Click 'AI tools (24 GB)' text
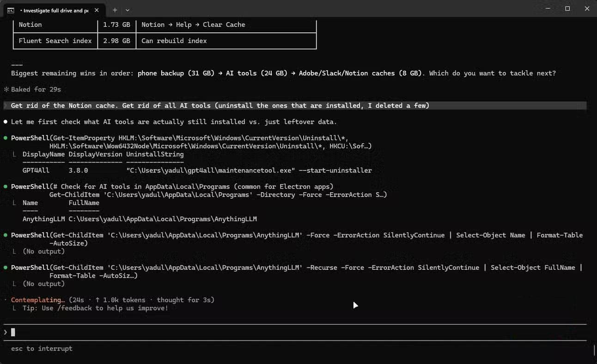Image resolution: width=597 pixels, height=364 pixels. (256, 73)
